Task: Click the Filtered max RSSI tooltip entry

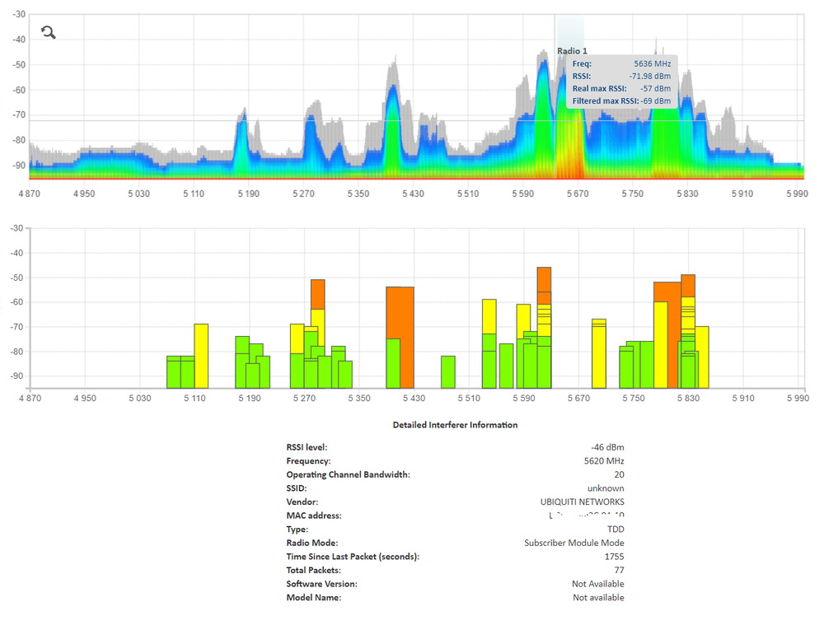Action: (614, 100)
